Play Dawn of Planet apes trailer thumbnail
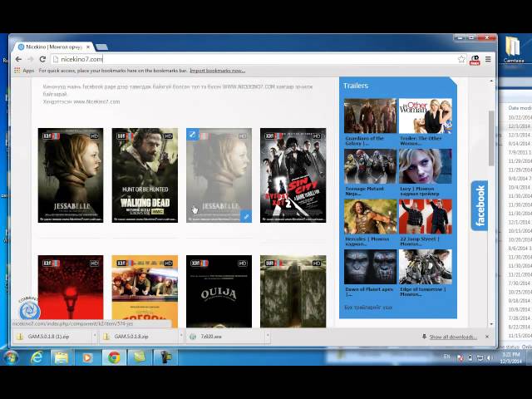The height and width of the screenshot is (399, 532). point(370,267)
